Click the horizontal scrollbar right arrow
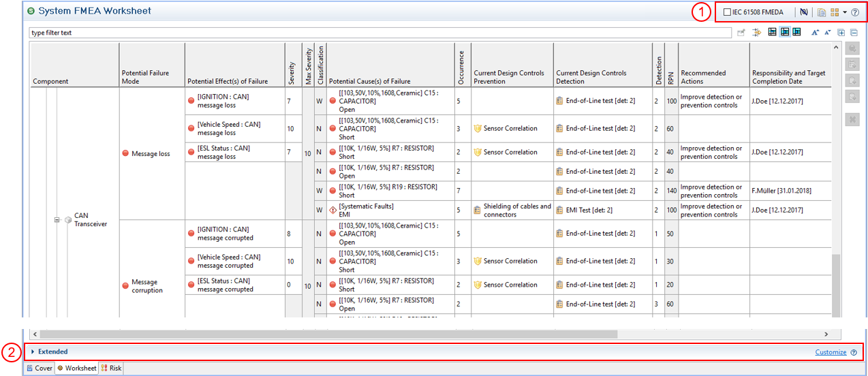 click(x=826, y=334)
